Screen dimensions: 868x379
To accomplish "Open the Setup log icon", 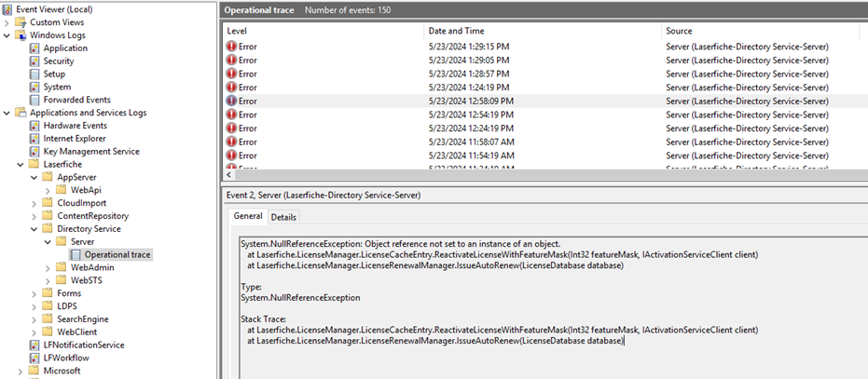I will point(34,74).
